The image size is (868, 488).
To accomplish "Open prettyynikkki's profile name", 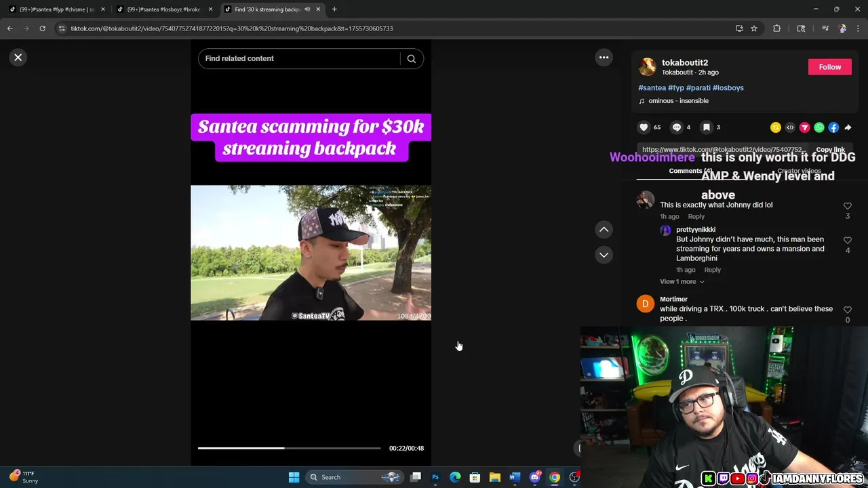I will [x=696, y=230].
